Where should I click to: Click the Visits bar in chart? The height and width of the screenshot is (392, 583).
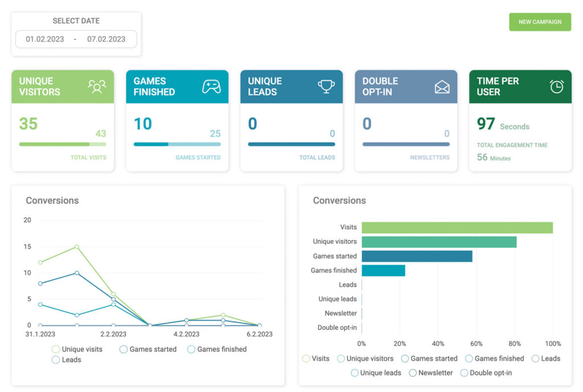coord(457,228)
